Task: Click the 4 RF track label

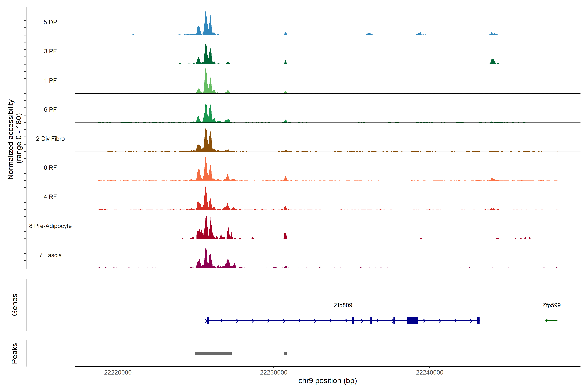Action: pyautogui.click(x=50, y=197)
